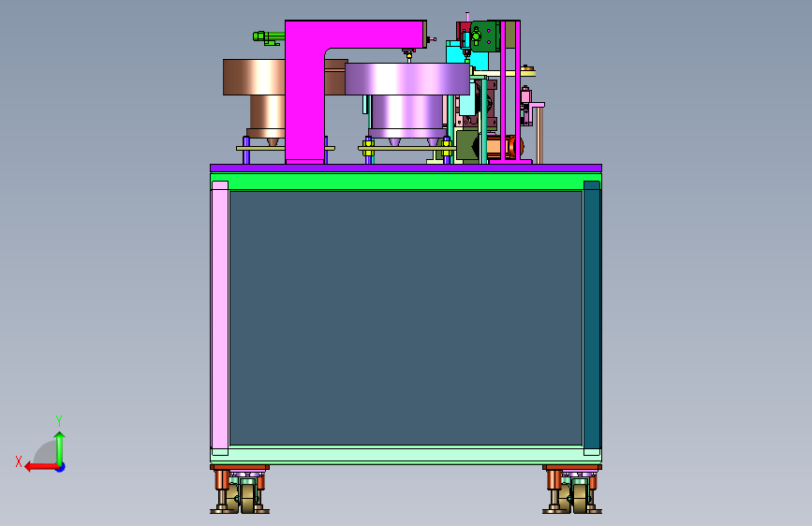Click the red X axis arrow of the triad
Image resolution: width=812 pixels, height=526 pixels.
pyautogui.click(x=40, y=467)
